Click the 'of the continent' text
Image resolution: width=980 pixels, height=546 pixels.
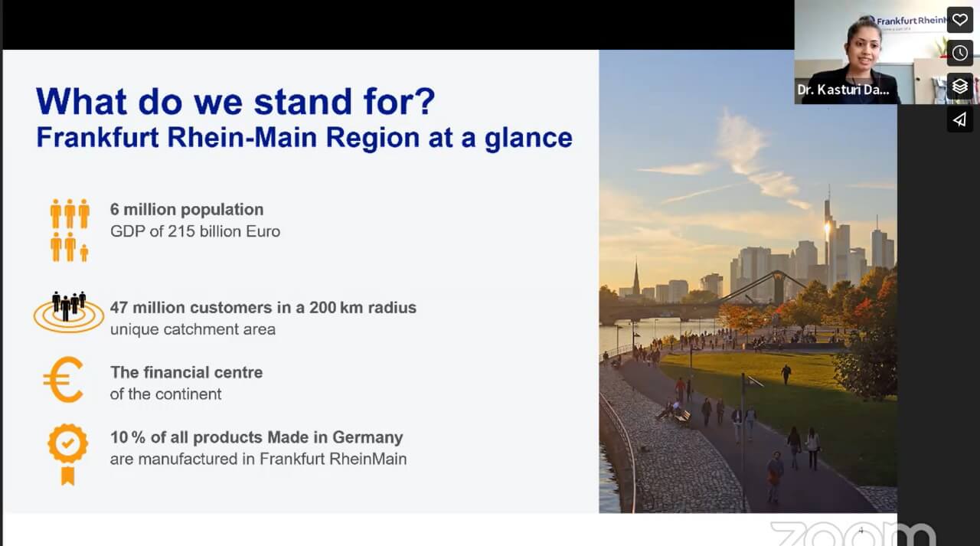coord(165,394)
